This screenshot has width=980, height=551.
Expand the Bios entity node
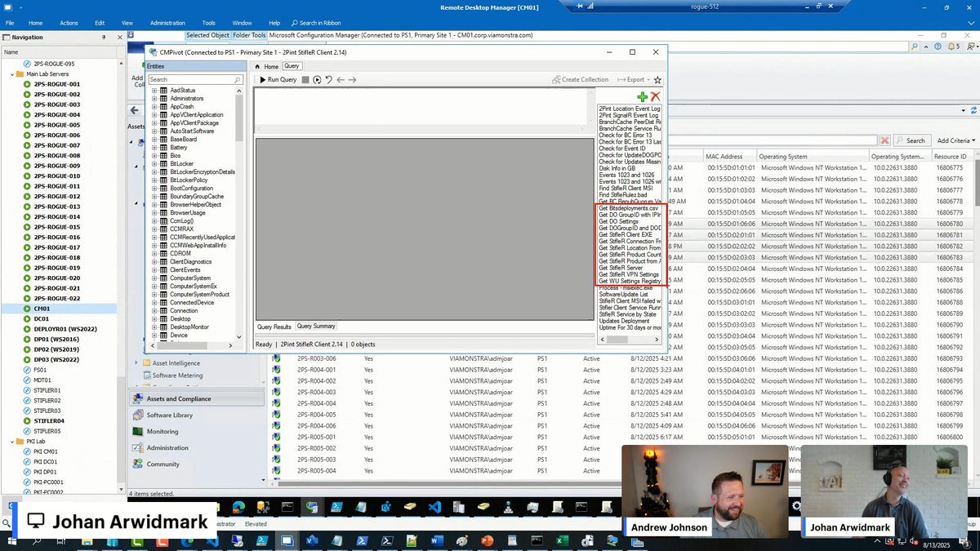pyautogui.click(x=154, y=156)
